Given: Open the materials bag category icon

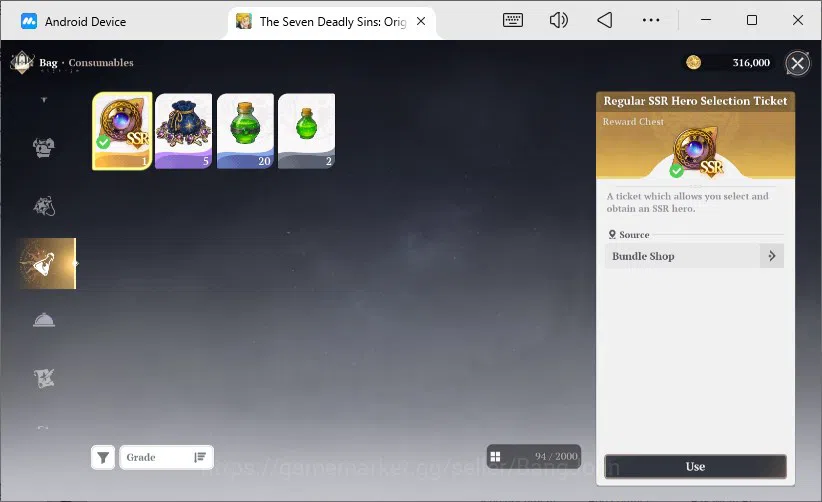Looking at the screenshot, I should 44,206.
